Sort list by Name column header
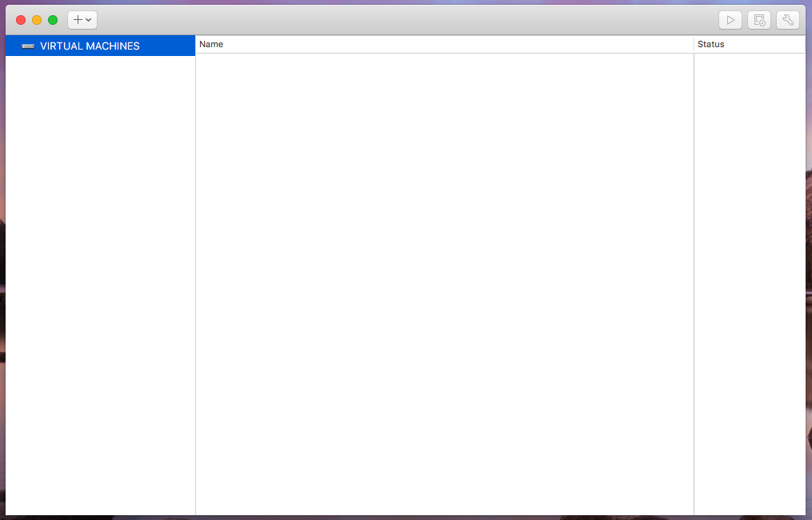This screenshot has width=812, height=520. [x=444, y=45]
